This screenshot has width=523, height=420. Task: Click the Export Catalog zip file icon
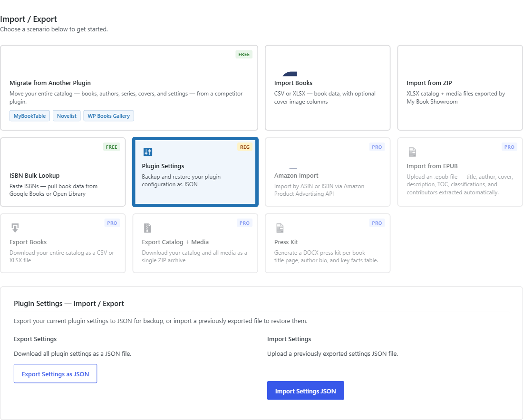coord(147,228)
